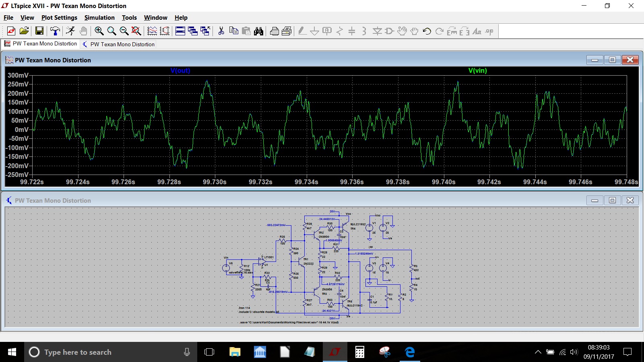Select the Drag closed-hand tool
Viewport: 644px width, 362px height.
point(415,31)
